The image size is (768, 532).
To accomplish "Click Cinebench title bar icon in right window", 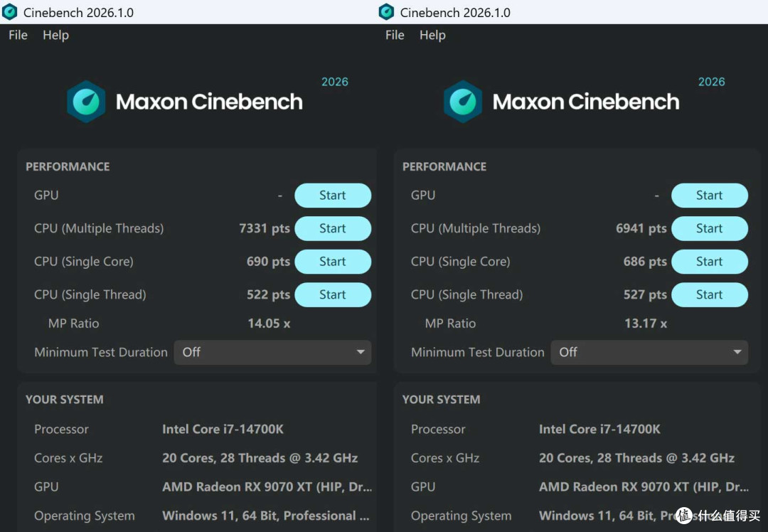I will (386, 12).
